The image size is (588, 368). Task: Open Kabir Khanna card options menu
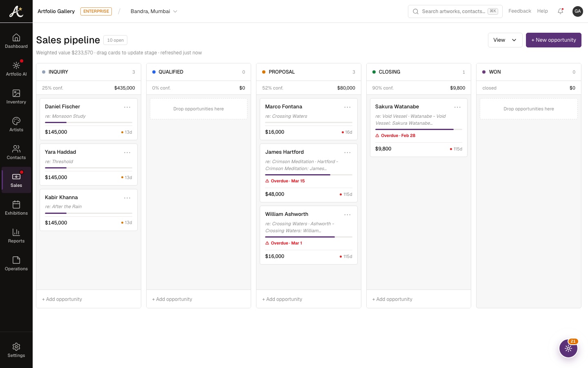tap(127, 198)
